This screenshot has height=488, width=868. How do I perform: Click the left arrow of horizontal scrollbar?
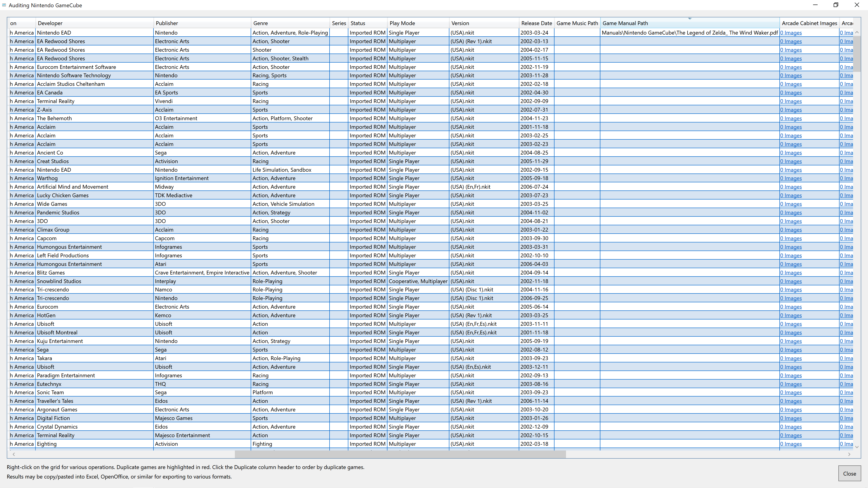(14, 454)
